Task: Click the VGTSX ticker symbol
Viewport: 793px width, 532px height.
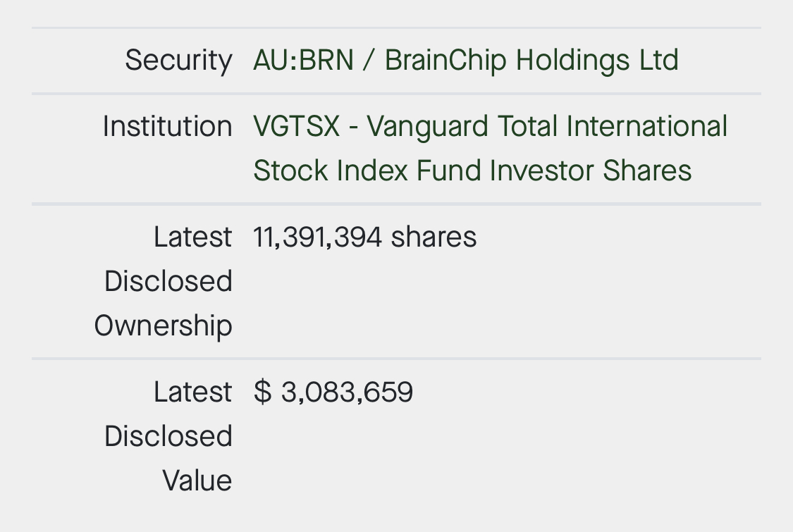Action: (296, 128)
